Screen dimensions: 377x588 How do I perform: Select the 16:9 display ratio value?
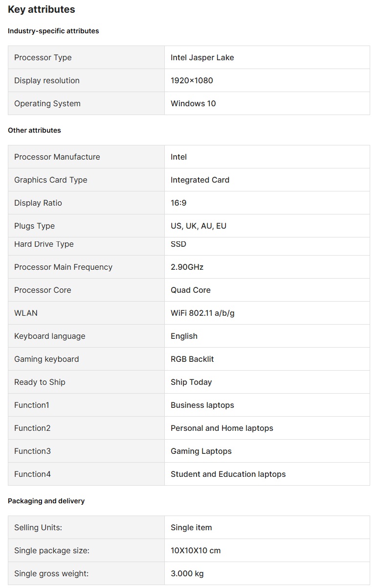[x=178, y=203]
